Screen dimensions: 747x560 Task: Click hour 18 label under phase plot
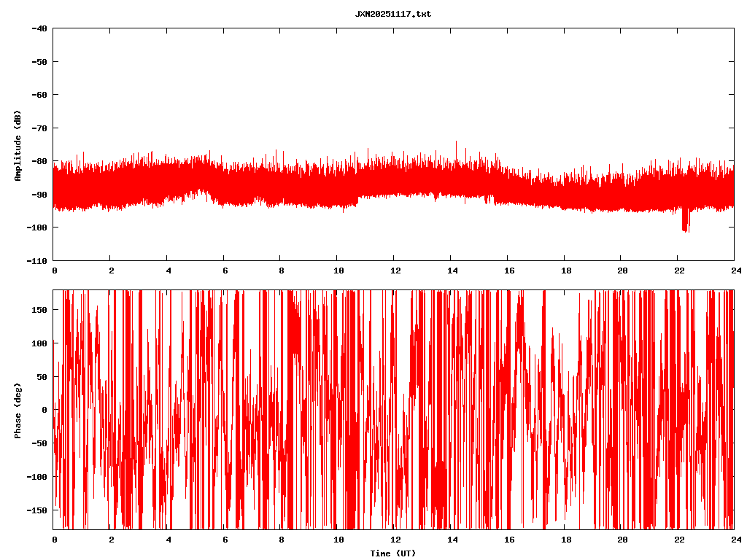[x=565, y=540]
